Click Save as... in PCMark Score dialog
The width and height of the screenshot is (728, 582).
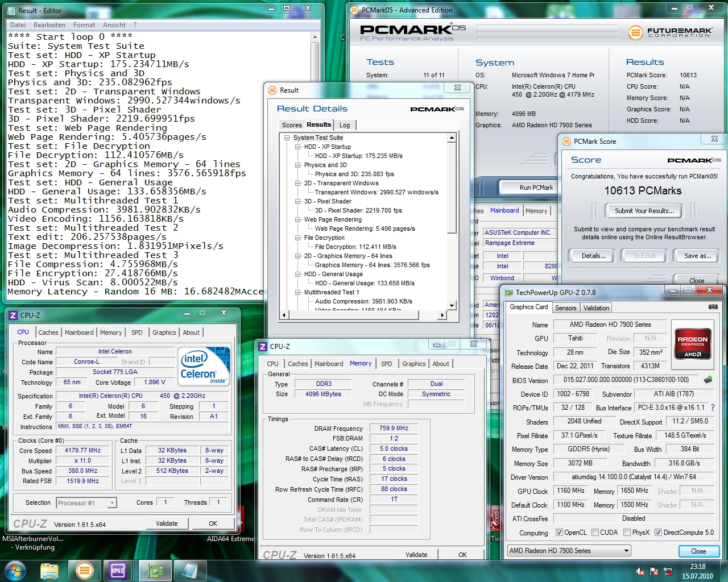pos(697,256)
